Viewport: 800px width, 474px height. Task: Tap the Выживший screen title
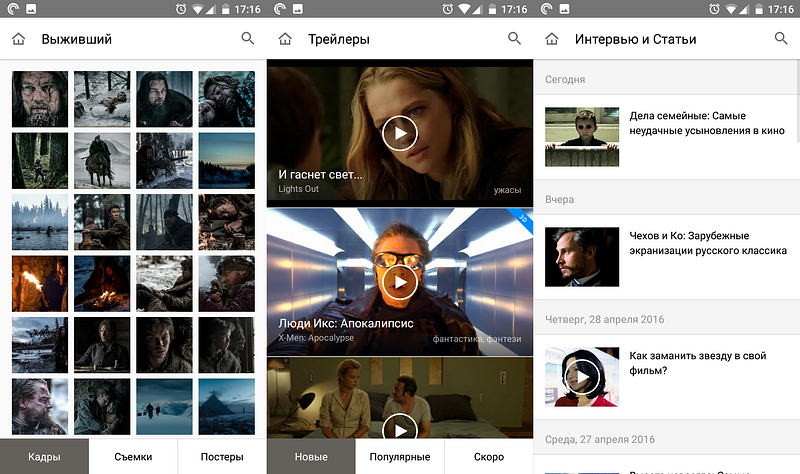pos(77,39)
